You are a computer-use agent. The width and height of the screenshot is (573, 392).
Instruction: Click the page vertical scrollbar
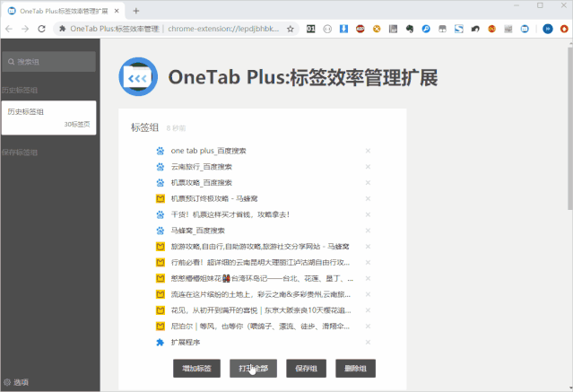point(569,128)
